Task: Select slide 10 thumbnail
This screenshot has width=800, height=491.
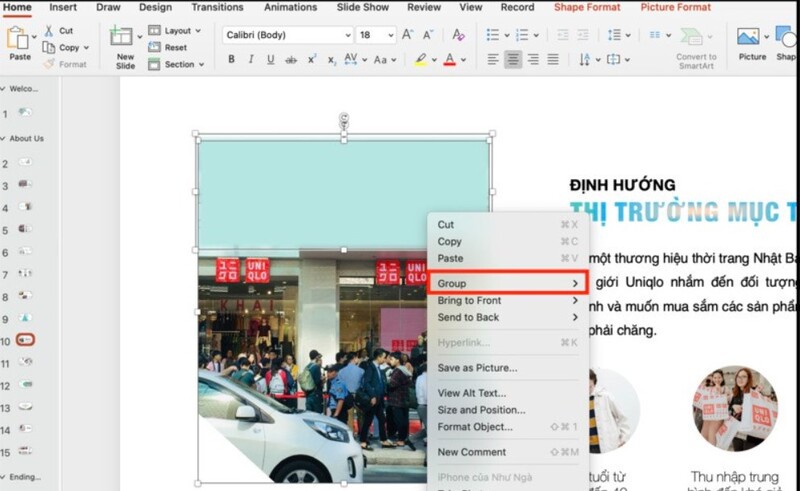Action: coord(25,339)
